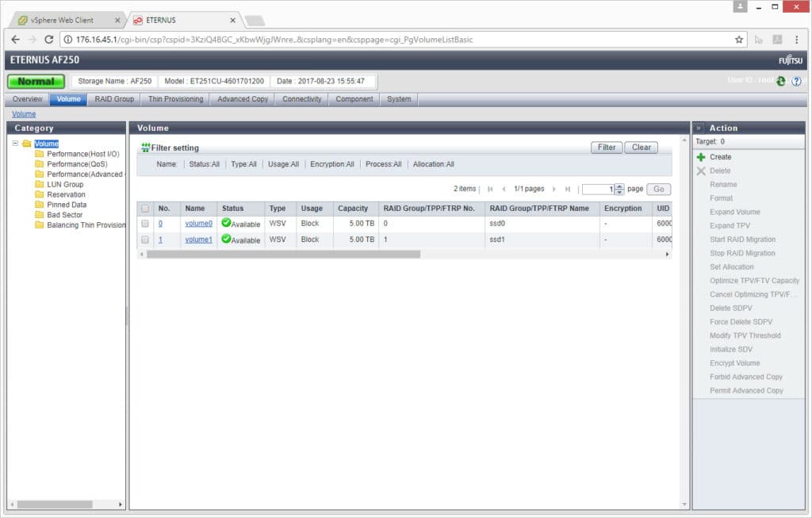Open the Component tab
This screenshot has width=812, height=518.
(x=354, y=99)
